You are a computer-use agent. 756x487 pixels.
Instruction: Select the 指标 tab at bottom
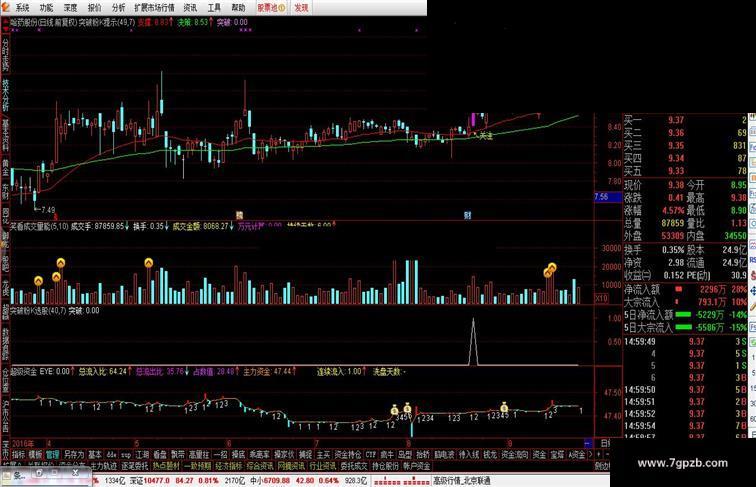18,455
